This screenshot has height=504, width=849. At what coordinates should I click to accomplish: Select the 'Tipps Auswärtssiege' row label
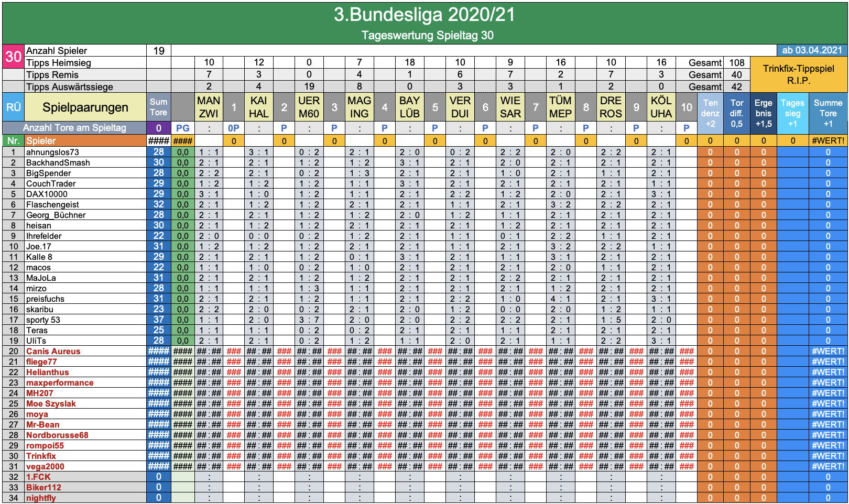coord(85,87)
